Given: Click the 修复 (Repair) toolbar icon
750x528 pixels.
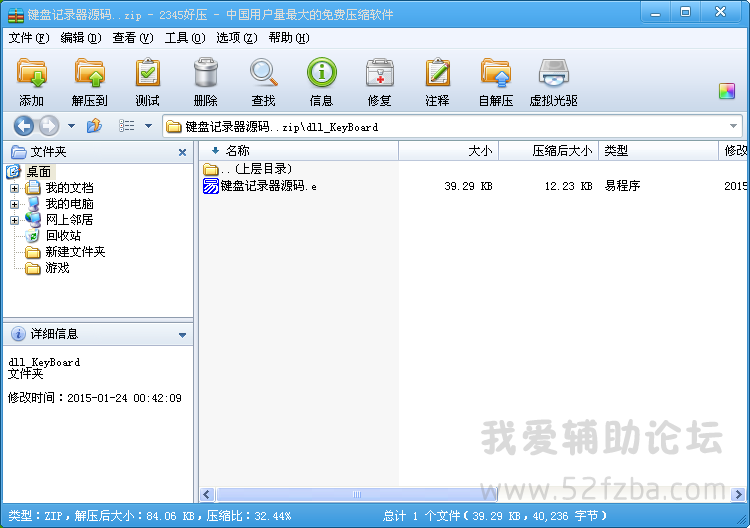Looking at the screenshot, I should pos(380,73).
